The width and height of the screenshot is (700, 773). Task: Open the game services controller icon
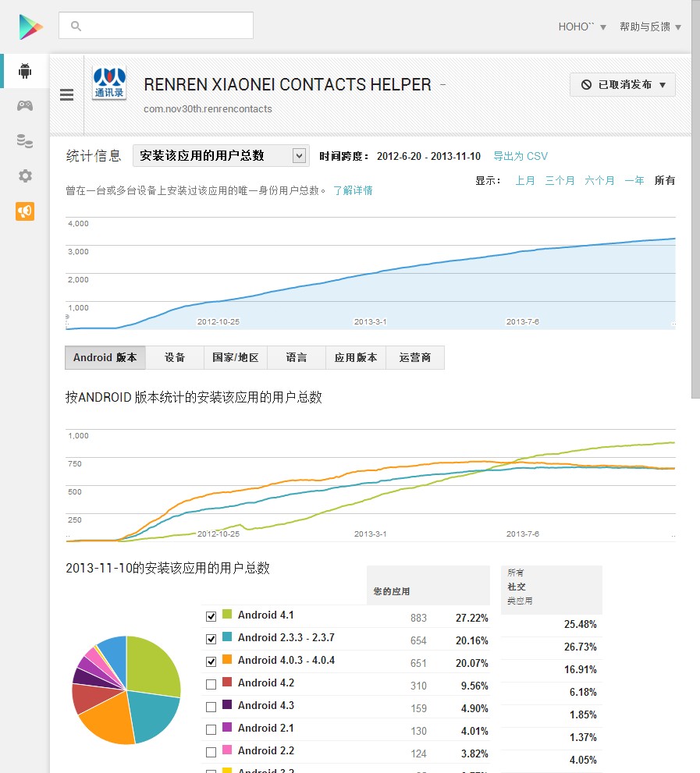coord(25,105)
